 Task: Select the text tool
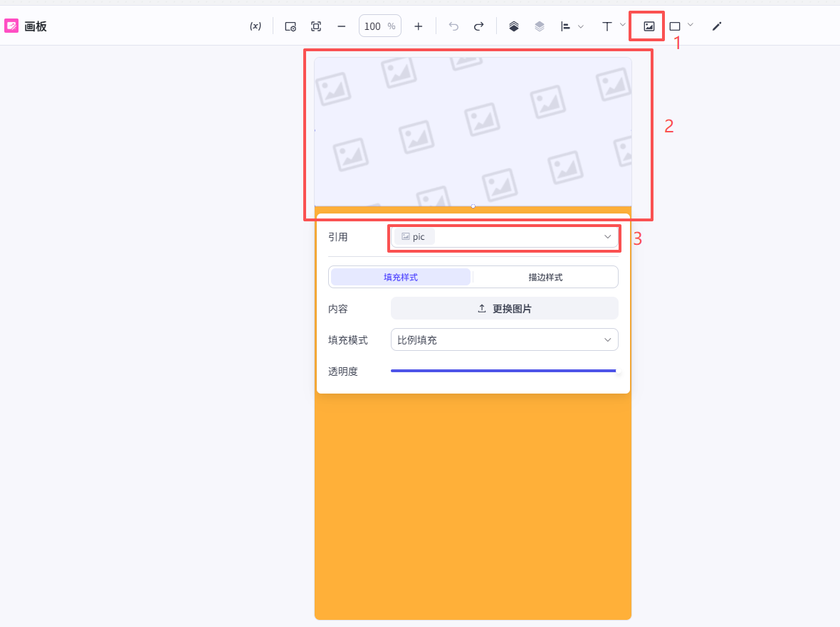(607, 26)
